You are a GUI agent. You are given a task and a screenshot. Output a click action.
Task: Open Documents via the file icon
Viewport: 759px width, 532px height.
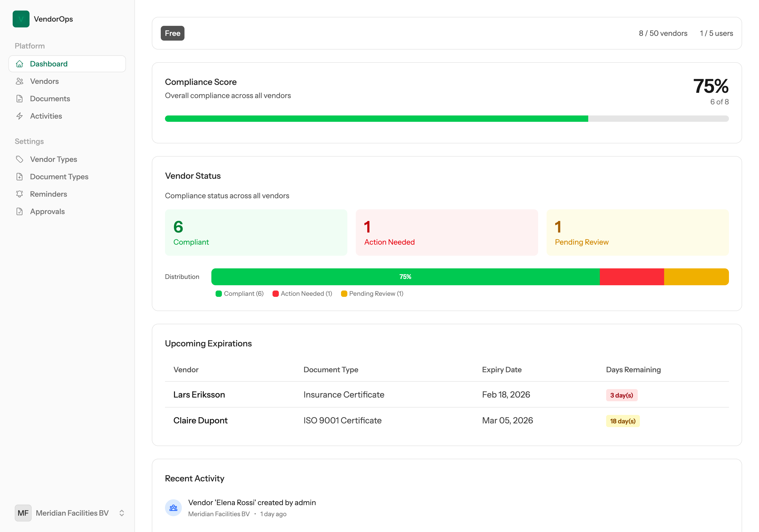pos(20,99)
